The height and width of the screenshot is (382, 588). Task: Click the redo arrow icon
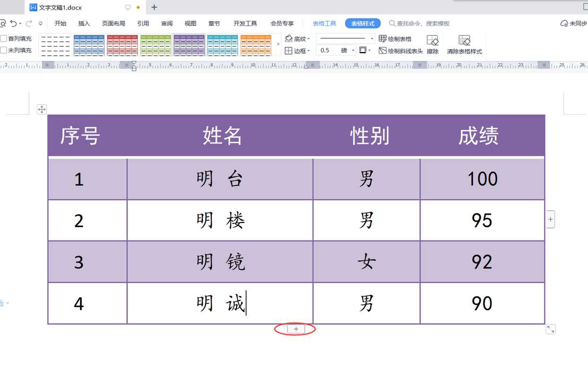pyautogui.click(x=29, y=23)
